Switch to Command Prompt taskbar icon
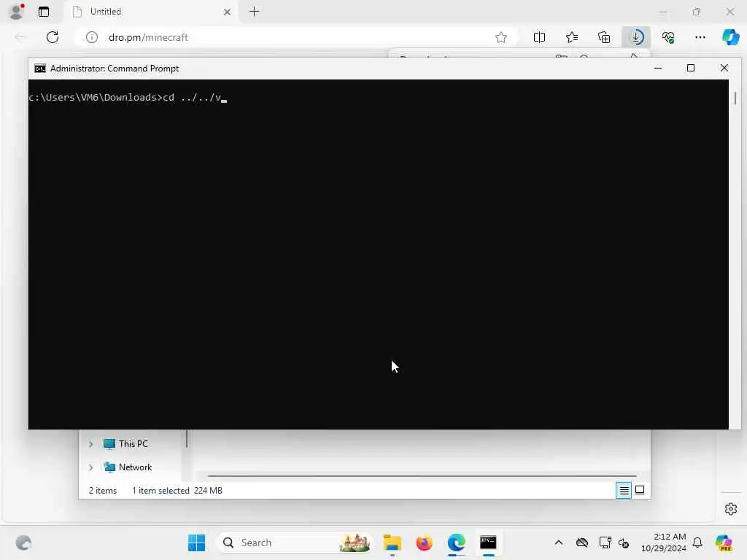 (x=488, y=542)
